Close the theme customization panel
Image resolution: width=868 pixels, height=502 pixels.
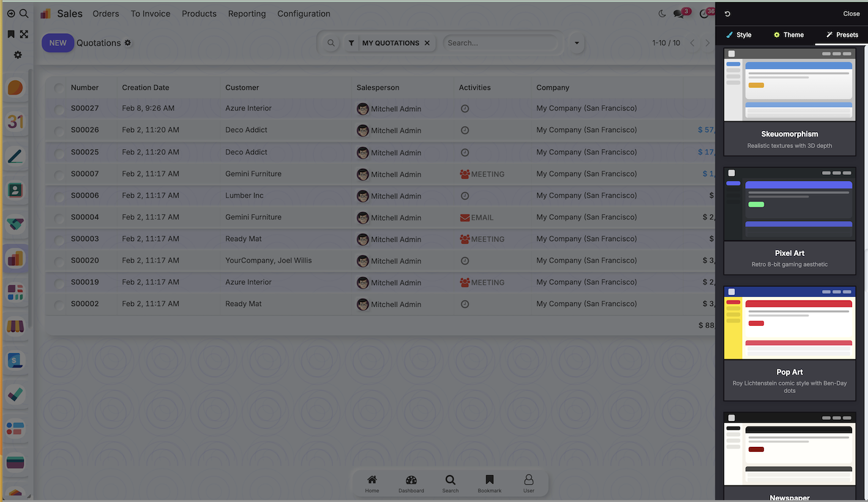pos(851,13)
